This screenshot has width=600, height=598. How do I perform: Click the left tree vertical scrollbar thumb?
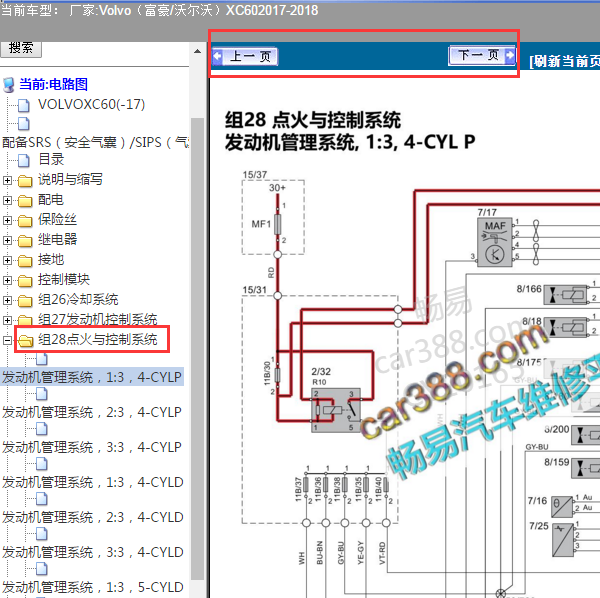[x=197, y=348]
